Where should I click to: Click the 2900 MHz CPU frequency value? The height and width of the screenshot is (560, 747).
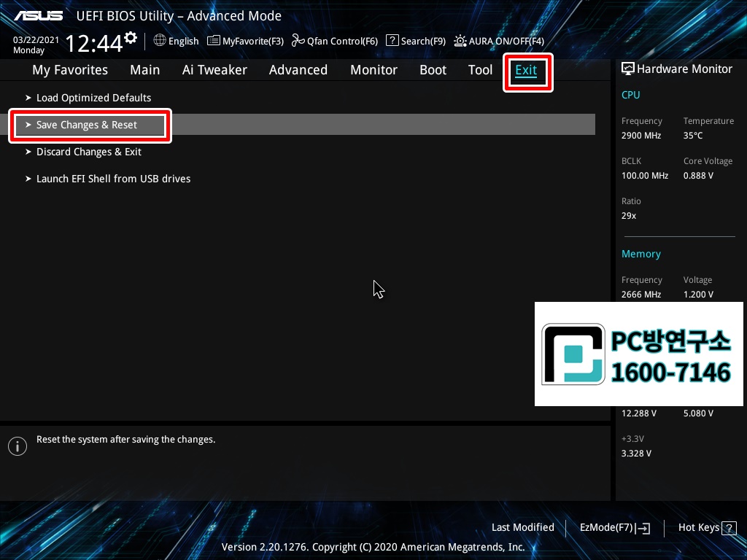(x=641, y=136)
